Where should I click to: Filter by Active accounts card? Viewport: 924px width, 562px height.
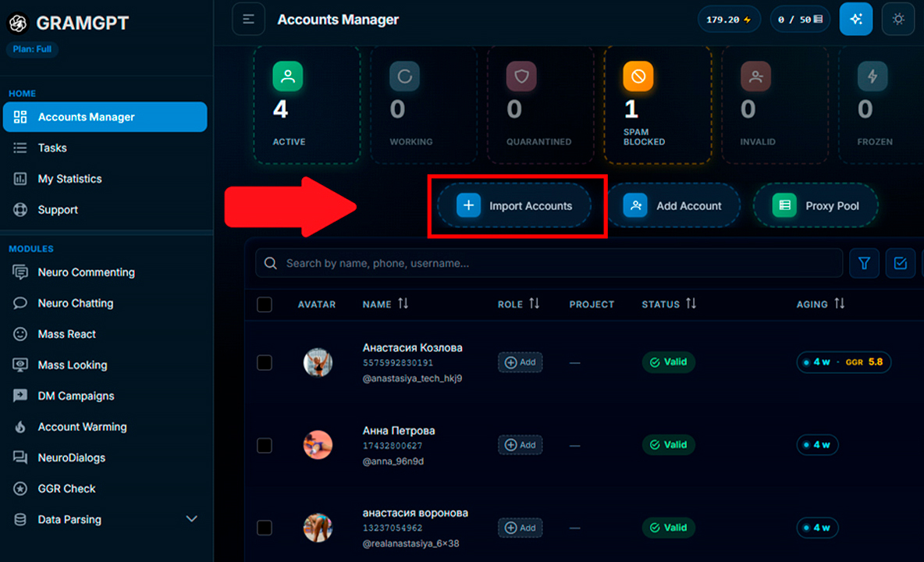[307, 105]
